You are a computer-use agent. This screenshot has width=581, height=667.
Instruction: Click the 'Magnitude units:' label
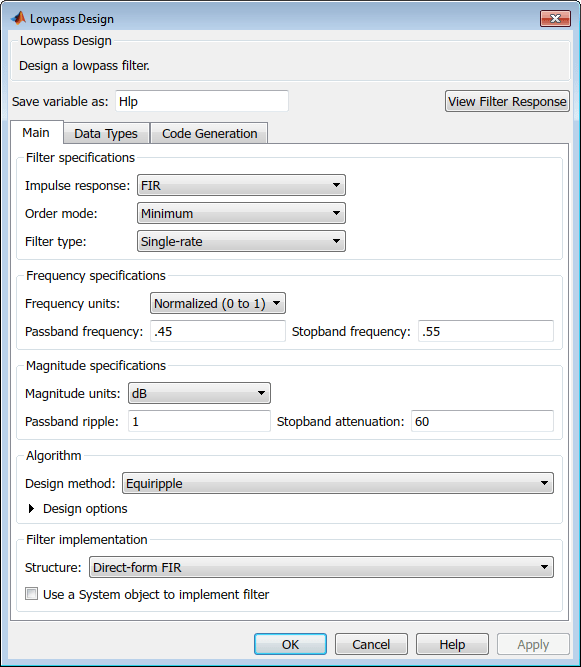(x=73, y=393)
